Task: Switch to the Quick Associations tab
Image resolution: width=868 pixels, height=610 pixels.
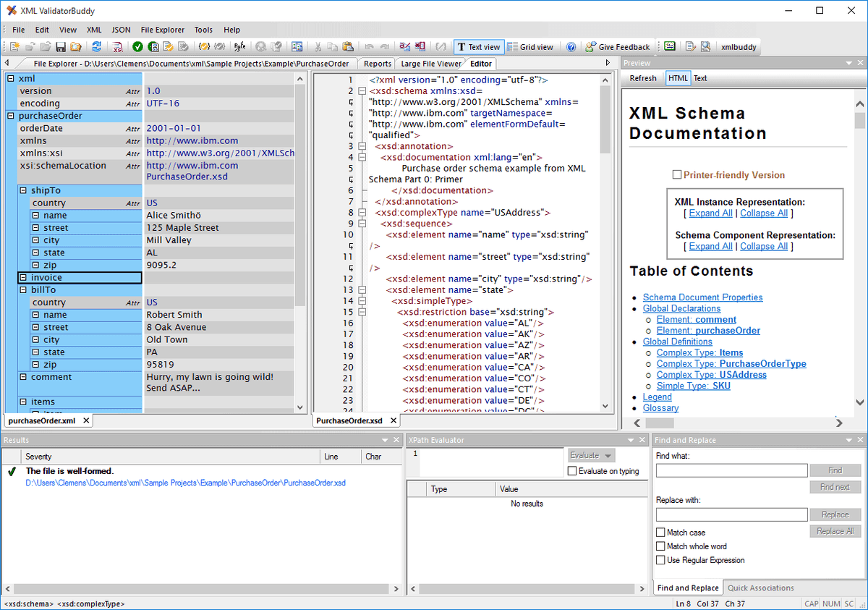Action: coord(761,588)
